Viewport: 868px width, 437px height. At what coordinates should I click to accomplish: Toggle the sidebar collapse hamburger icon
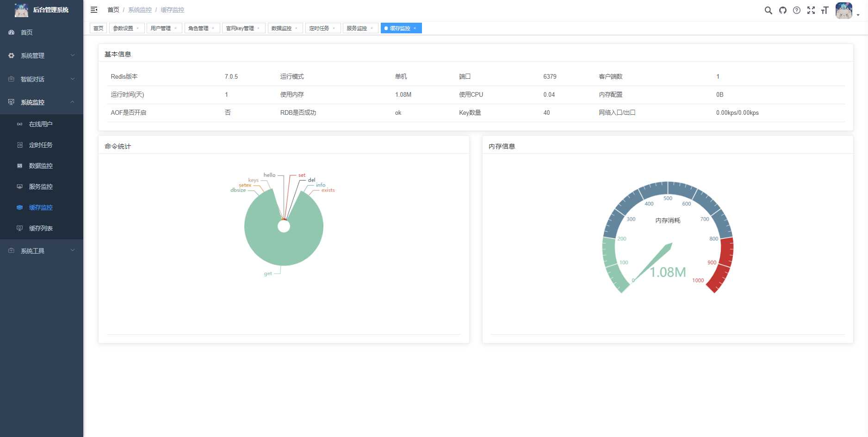pos(93,10)
